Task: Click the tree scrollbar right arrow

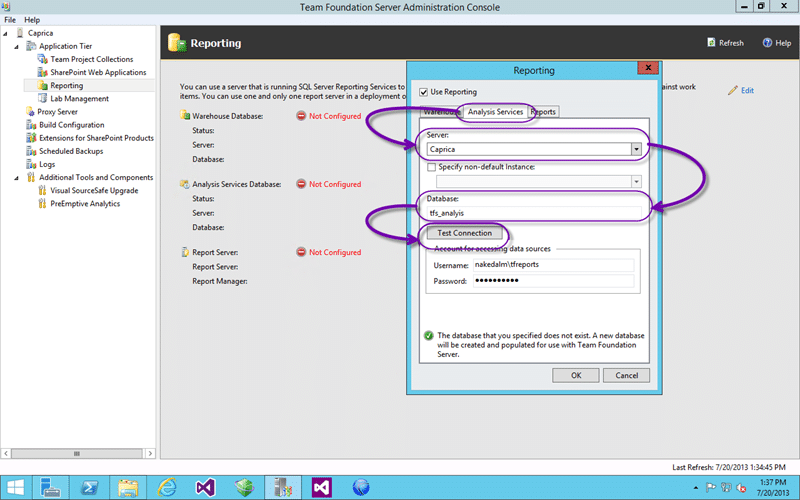Action: tap(150, 454)
